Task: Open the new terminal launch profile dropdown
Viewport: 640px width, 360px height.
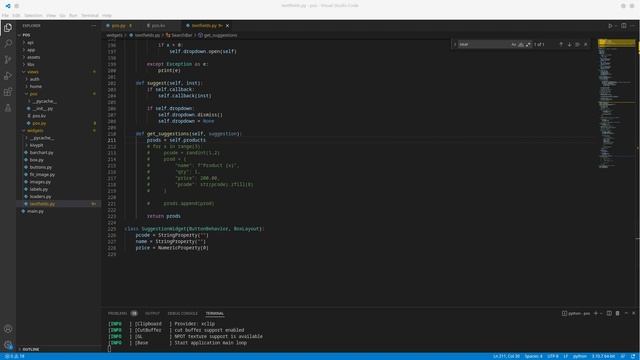Action: [601, 313]
